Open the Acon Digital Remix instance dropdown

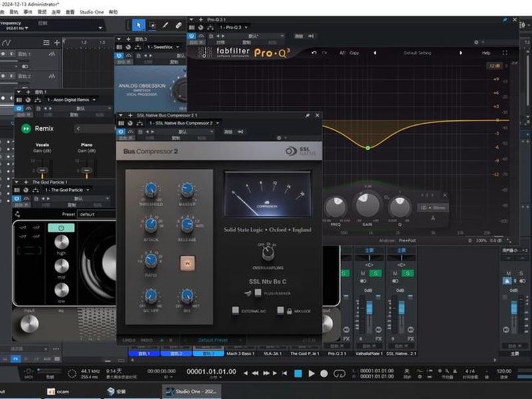71,100
